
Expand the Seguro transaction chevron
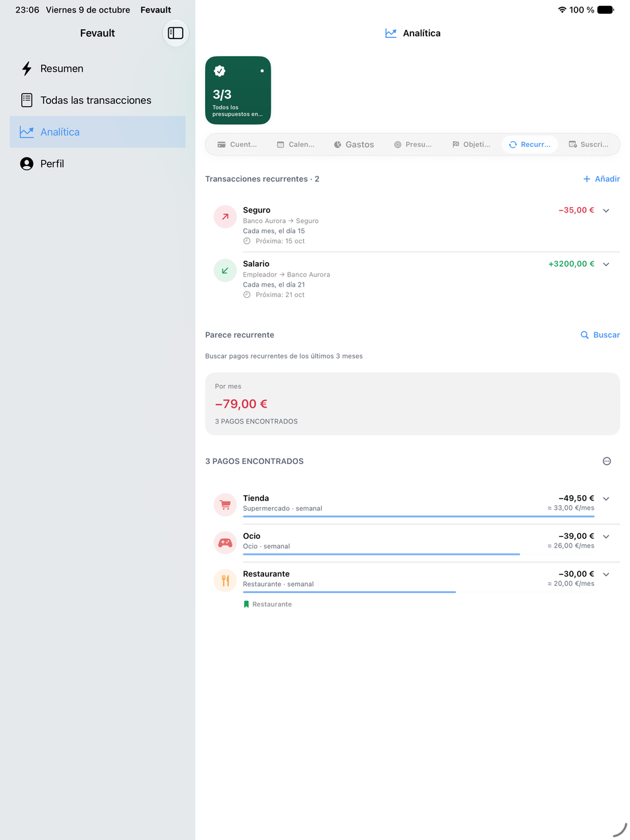606,210
